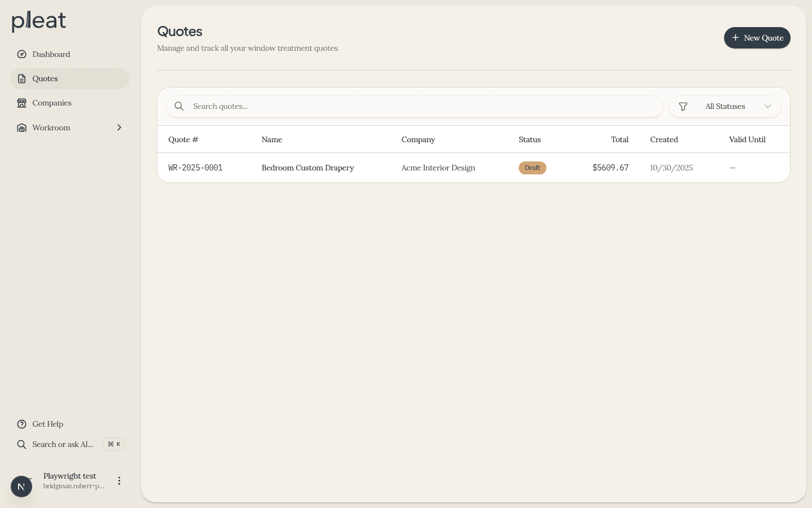Click the magnifier icon in search bar
Image resolution: width=812 pixels, height=508 pixels.
(x=179, y=106)
